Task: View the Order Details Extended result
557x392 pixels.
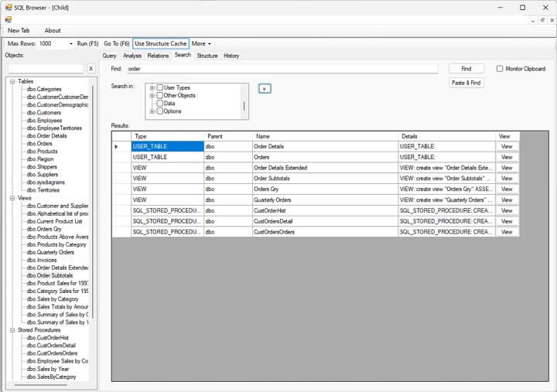Action: 507,168
